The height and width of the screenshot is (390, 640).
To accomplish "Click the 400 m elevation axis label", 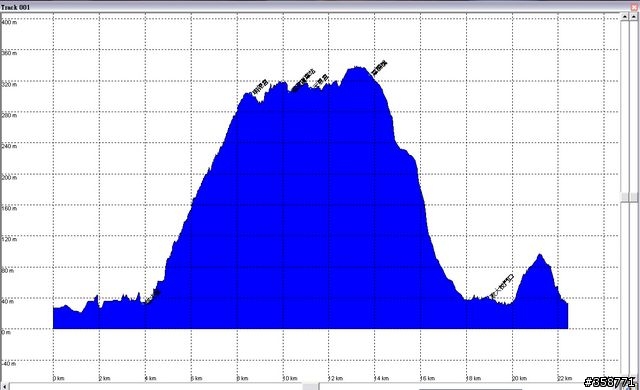I will (9, 22).
